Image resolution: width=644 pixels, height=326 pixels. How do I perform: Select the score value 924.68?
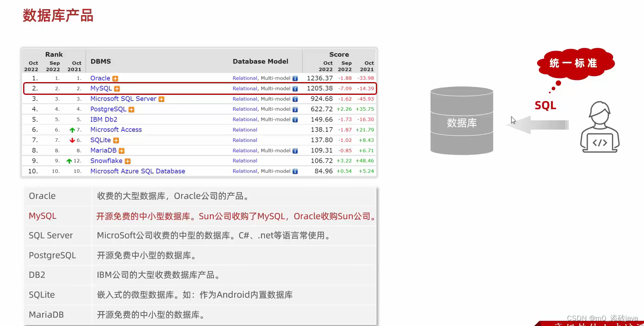322,99
